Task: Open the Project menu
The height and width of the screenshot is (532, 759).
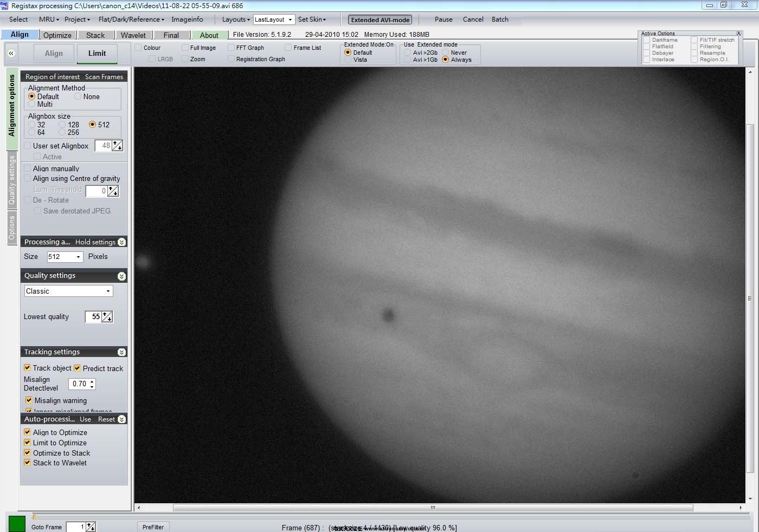Action: (77, 19)
